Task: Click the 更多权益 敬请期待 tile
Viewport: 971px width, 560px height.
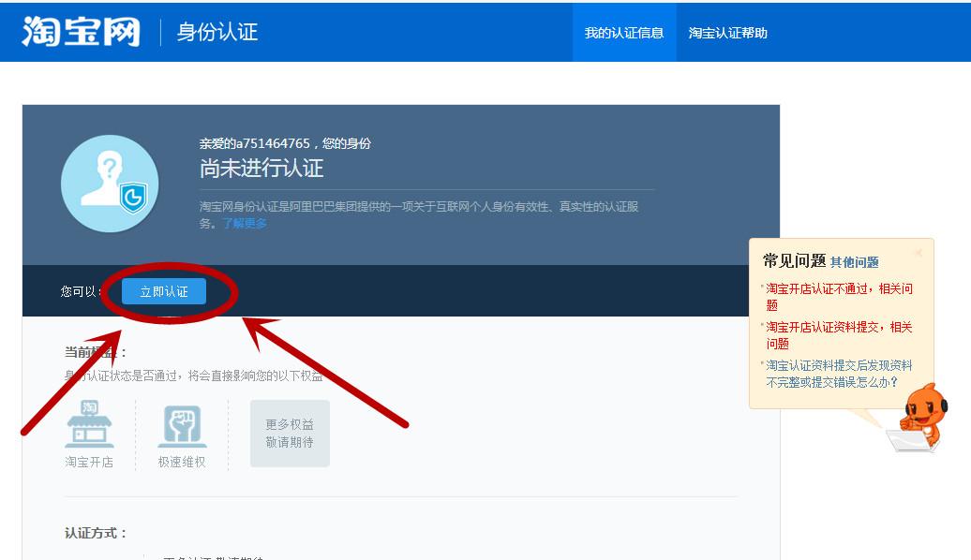Action: coord(290,434)
